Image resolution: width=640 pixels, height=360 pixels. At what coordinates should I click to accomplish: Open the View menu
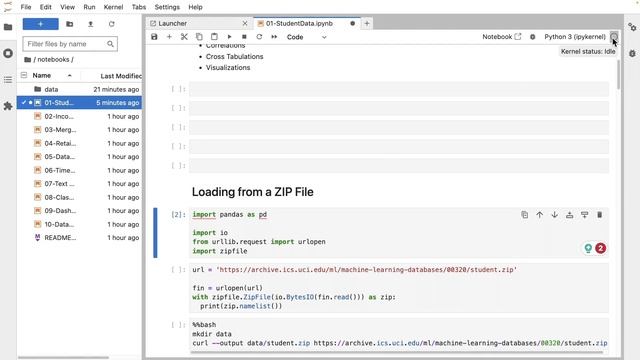point(67,7)
